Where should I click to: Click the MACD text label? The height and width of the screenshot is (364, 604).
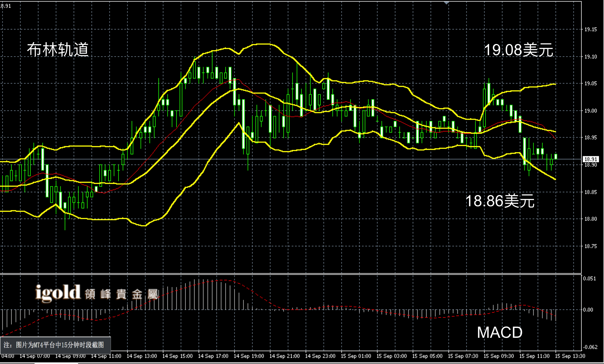(x=499, y=333)
